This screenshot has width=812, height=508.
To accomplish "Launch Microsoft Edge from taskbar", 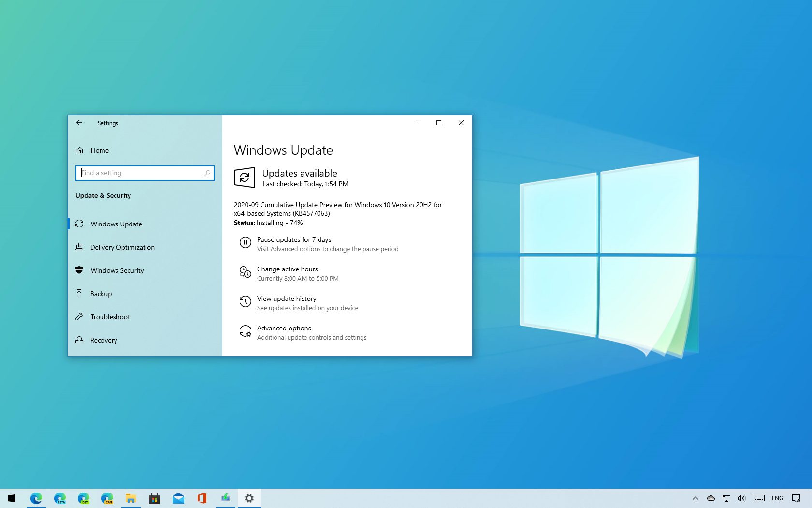I will tap(36, 498).
